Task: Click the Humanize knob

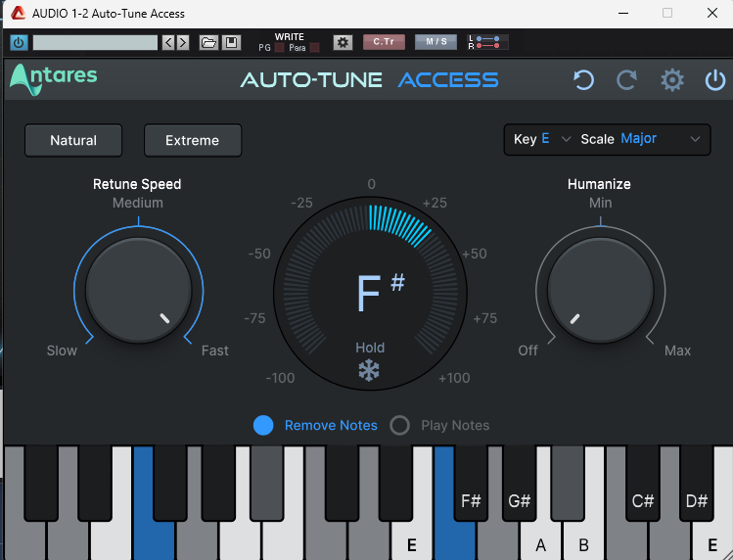Action: point(600,291)
